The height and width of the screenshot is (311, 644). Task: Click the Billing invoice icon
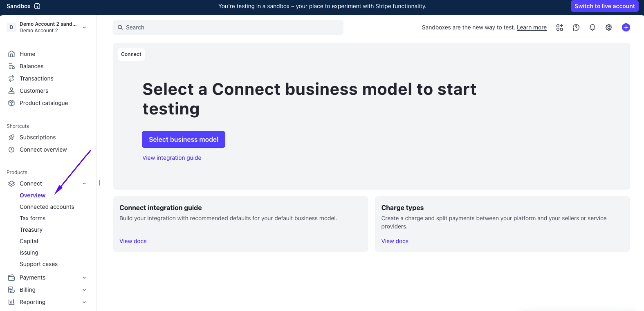(x=11, y=290)
